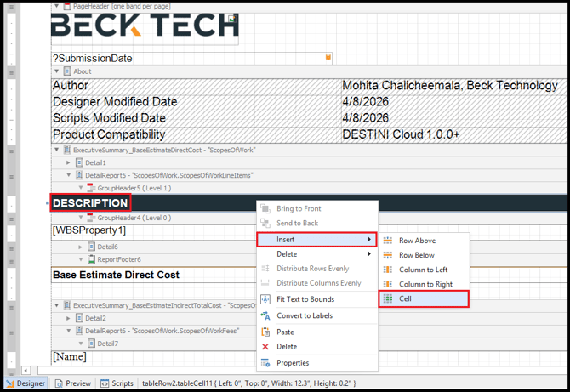570x392 pixels.
Task: Click Fit Text to Bounds
Action: (x=316, y=299)
